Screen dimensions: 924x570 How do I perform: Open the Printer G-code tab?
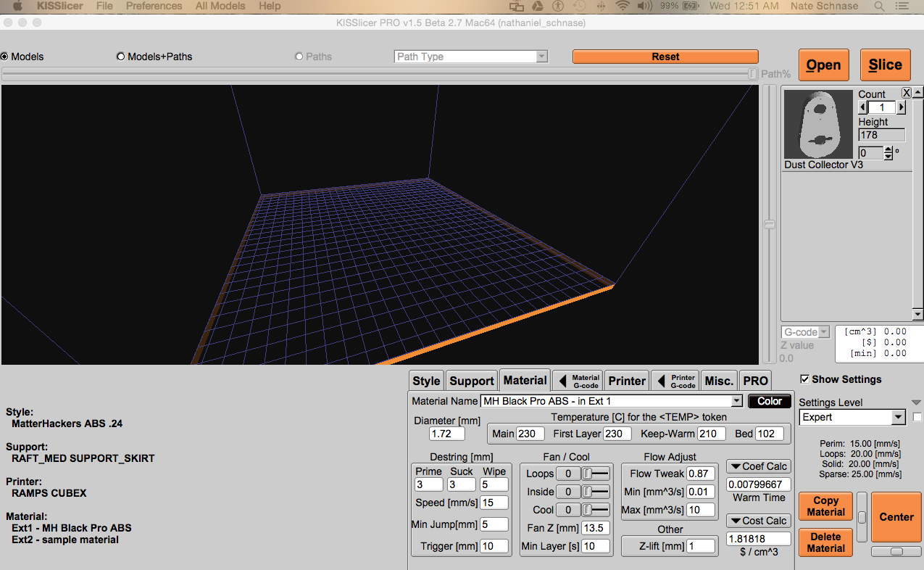pos(675,381)
